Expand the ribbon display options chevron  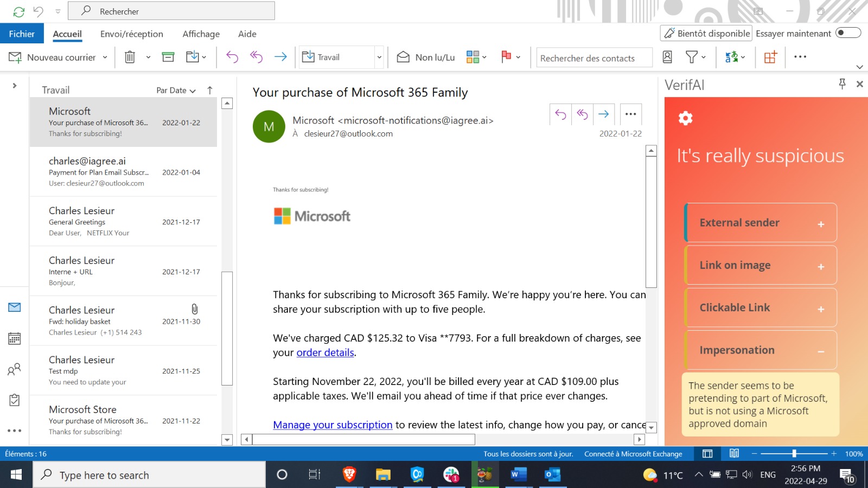point(859,67)
